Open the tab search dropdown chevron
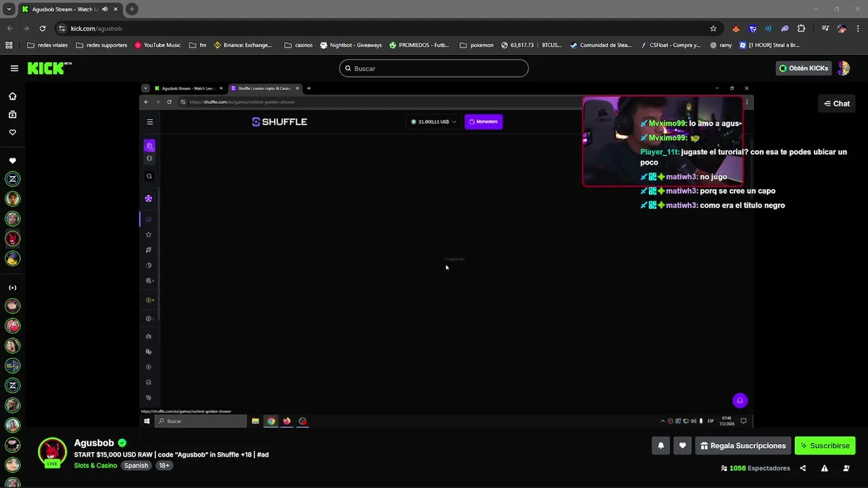The height and width of the screenshot is (488, 868). [x=9, y=9]
